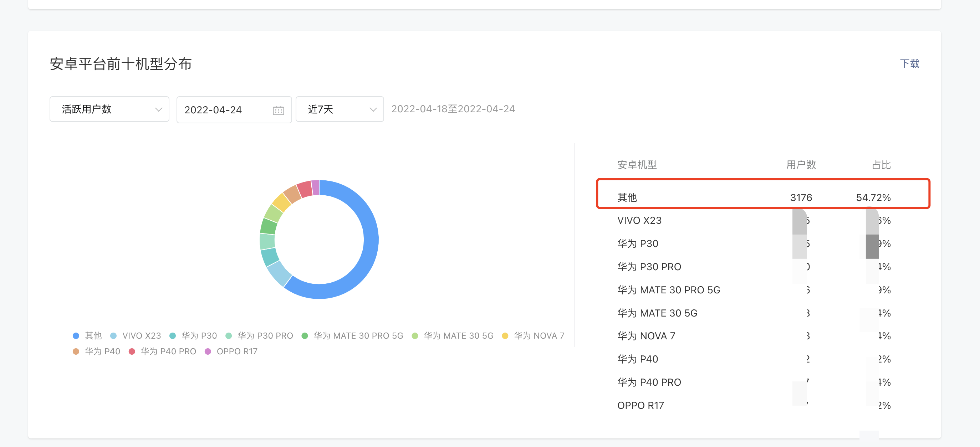Click 华为 P40 orange legend dot
Screen dimensions: 980x447
point(76,351)
